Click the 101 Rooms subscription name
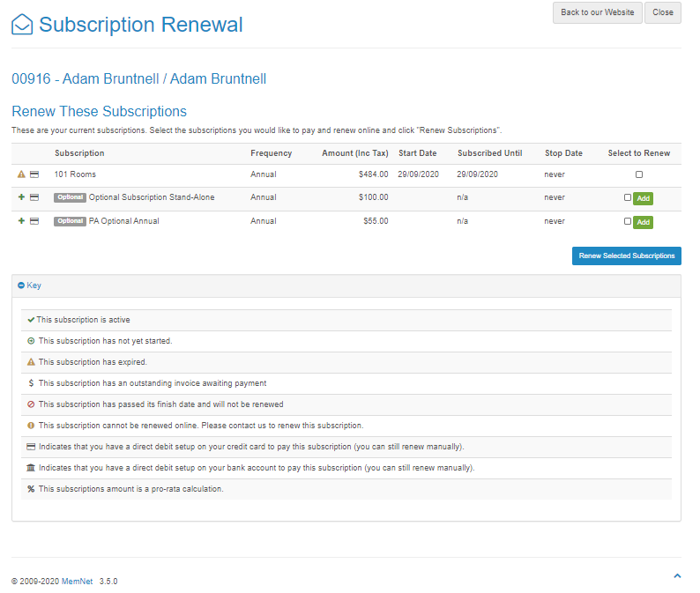This screenshot has width=700, height=593. point(75,174)
